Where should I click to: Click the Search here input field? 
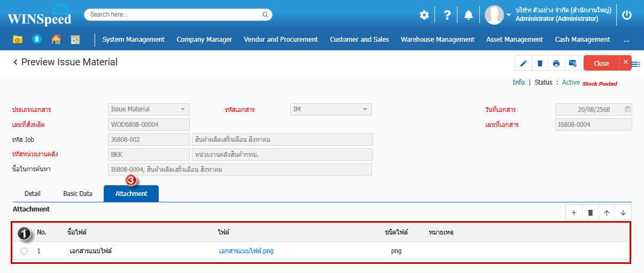[178, 14]
